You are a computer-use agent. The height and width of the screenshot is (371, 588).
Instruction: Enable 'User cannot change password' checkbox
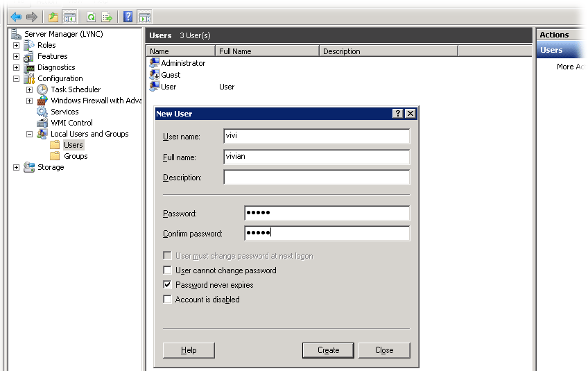pyautogui.click(x=167, y=270)
